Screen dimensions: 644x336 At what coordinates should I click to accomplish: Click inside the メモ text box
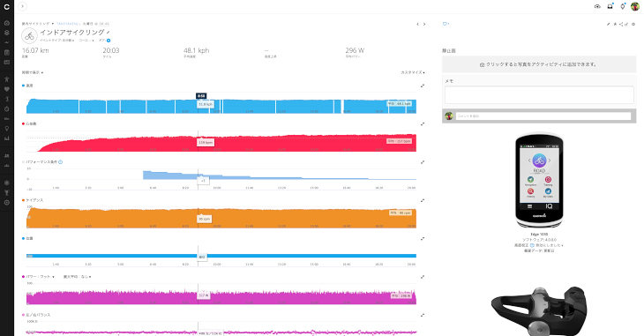click(x=539, y=95)
